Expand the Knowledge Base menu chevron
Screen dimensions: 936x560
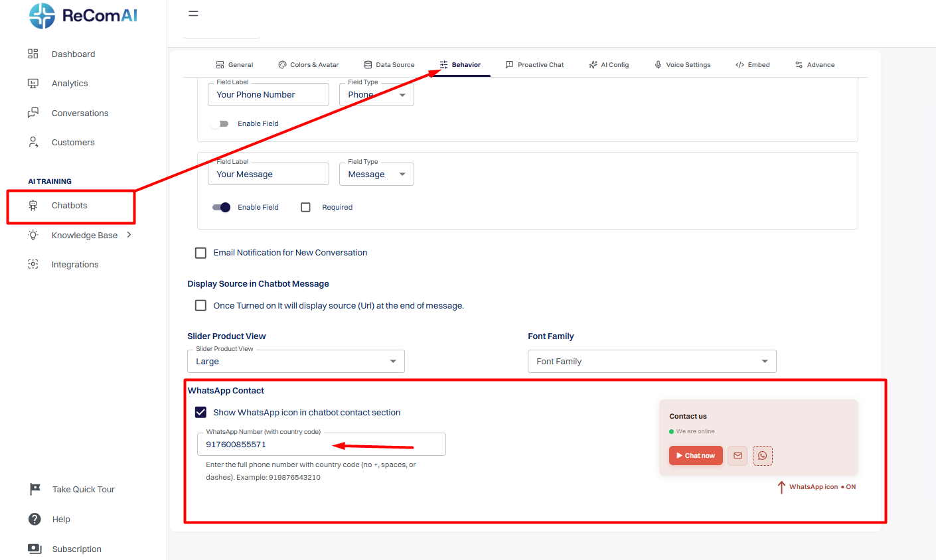pos(129,235)
